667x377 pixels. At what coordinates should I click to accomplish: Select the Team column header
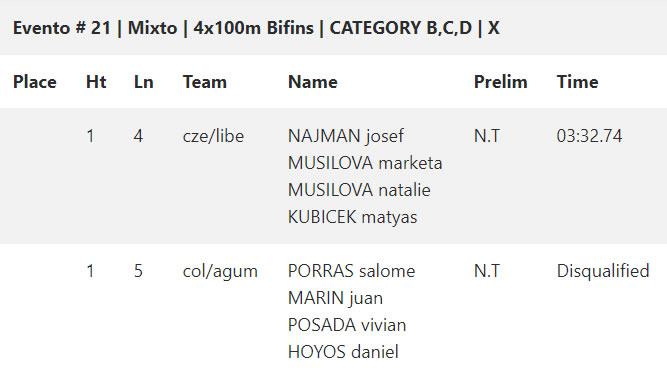(205, 82)
